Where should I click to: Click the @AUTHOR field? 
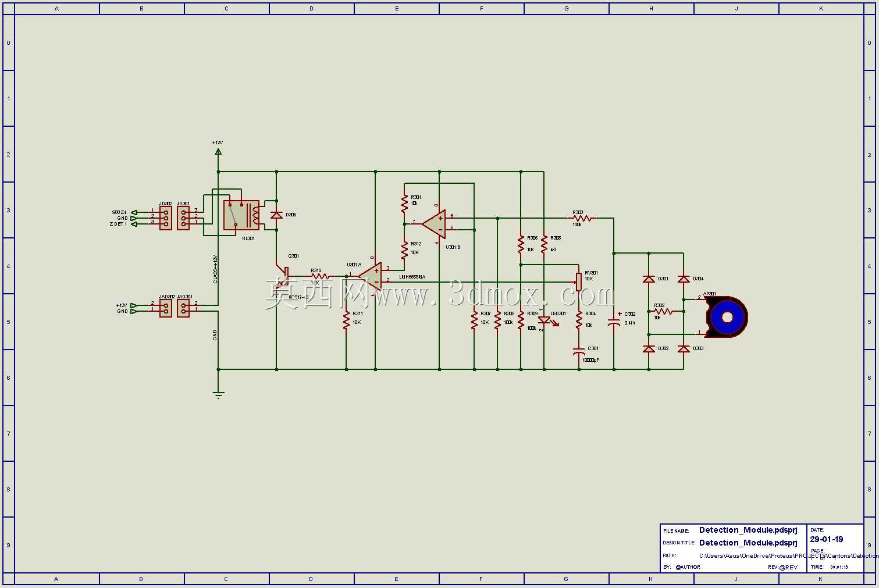pos(688,567)
